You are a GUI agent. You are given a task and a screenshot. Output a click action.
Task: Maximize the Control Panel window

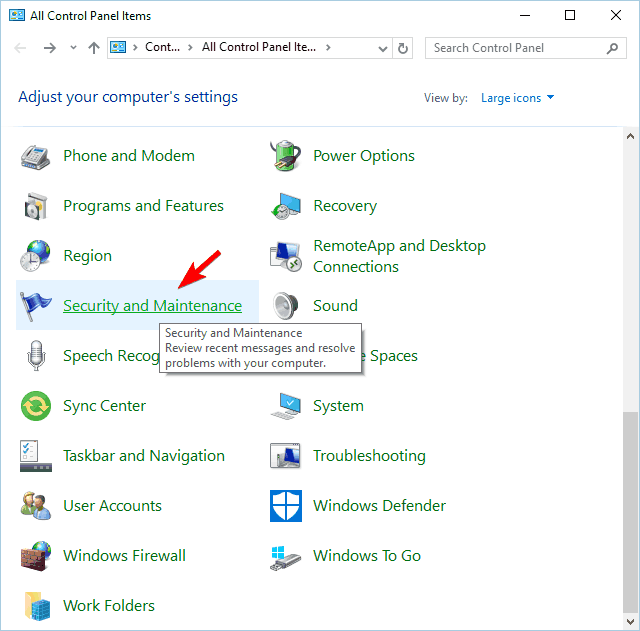pyautogui.click(x=570, y=16)
